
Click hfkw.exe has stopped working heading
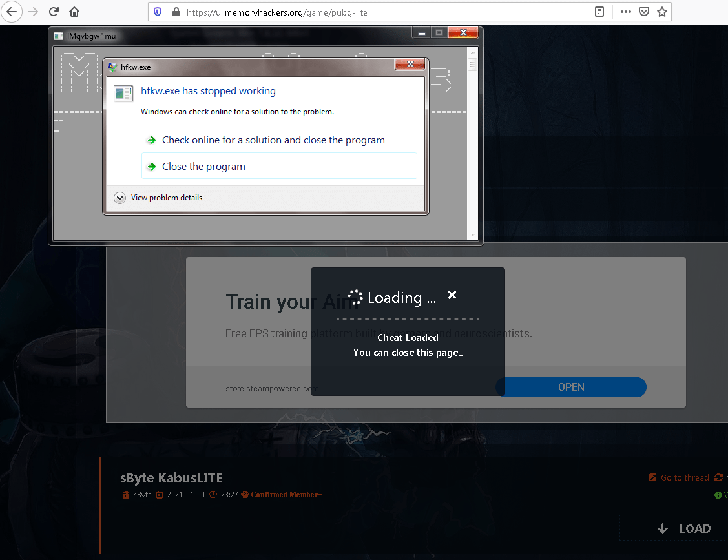click(x=208, y=91)
